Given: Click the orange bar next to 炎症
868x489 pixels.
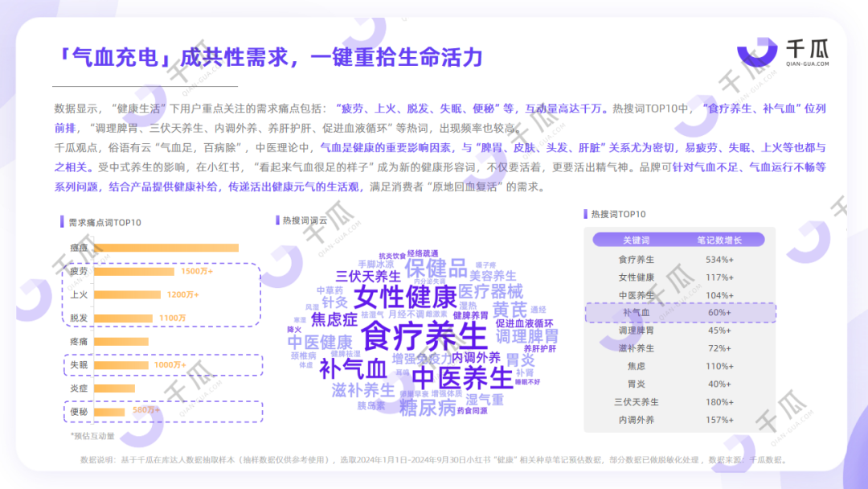Looking at the screenshot, I should click(115, 388).
